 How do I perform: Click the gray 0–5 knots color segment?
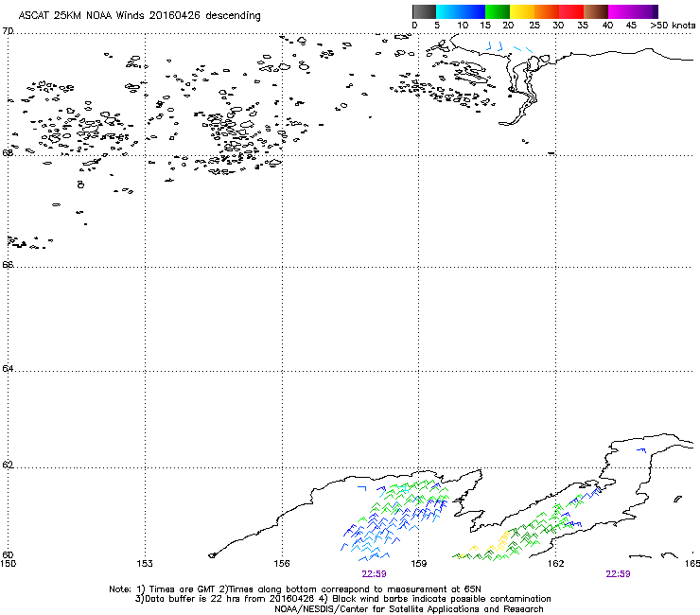point(424,11)
